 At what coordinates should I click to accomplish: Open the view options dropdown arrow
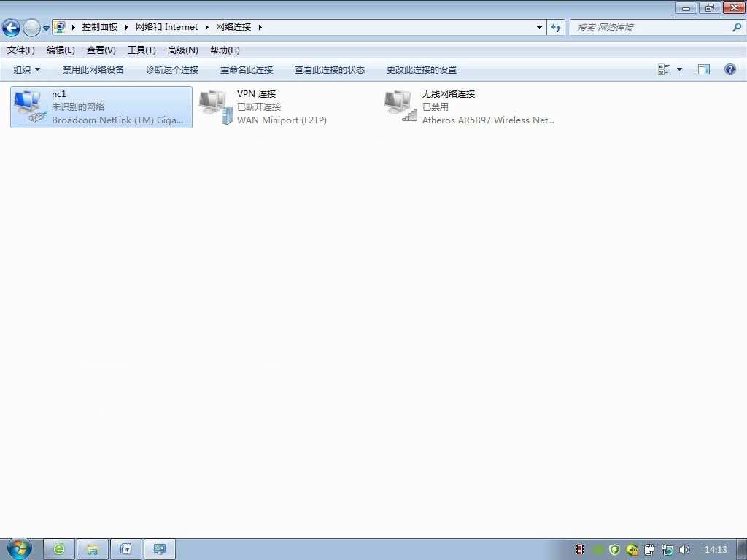pyautogui.click(x=679, y=69)
